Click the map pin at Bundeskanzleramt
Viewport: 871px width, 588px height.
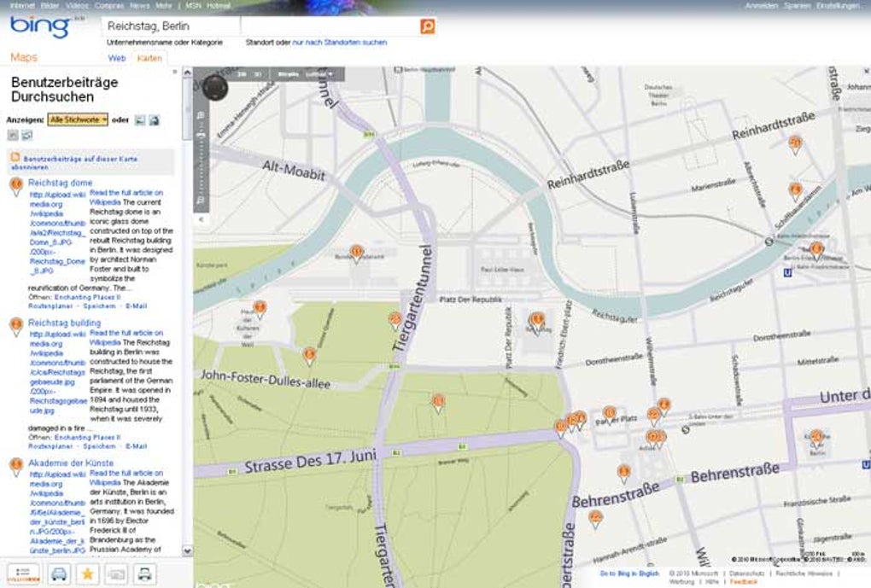tap(357, 255)
